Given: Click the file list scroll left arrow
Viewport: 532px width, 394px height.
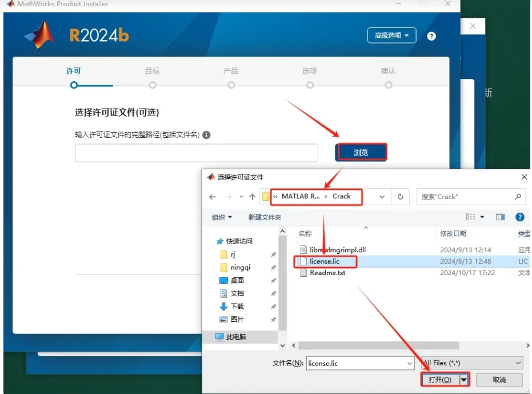Looking at the screenshot, I should point(294,345).
